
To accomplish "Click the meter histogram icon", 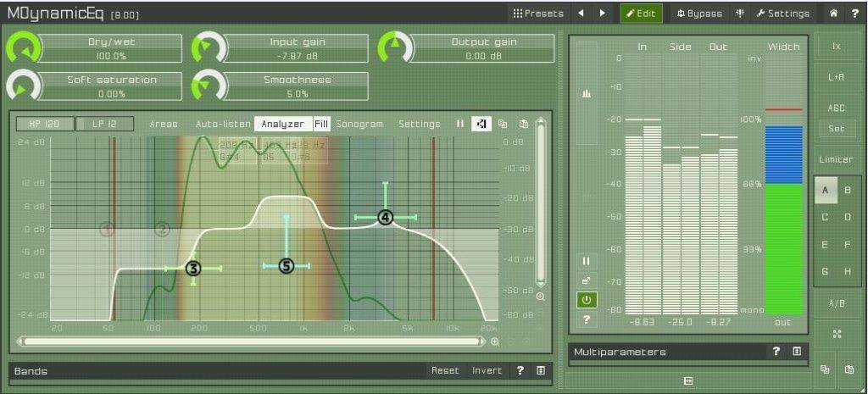I will pyautogui.click(x=587, y=94).
